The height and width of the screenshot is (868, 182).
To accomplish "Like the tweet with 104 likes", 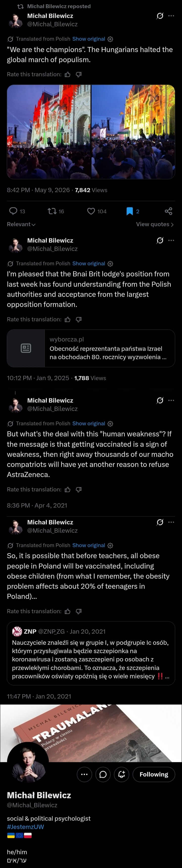I will 91,211.
